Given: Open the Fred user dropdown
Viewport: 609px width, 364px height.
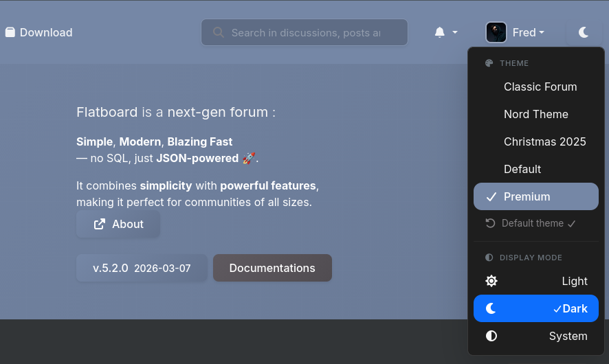Looking at the screenshot, I should pyautogui.click(x=528, y=32).
